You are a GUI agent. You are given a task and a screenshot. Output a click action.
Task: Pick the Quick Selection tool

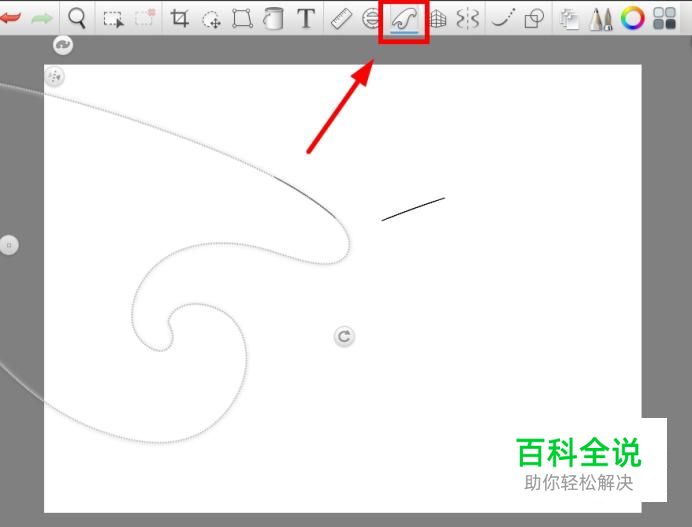tap(146, 19)
